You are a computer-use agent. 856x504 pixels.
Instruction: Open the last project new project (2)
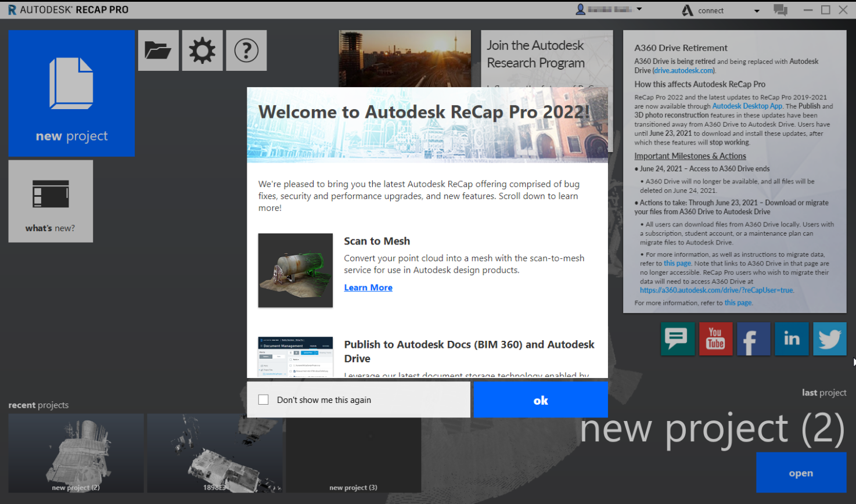tap(800, 472)
